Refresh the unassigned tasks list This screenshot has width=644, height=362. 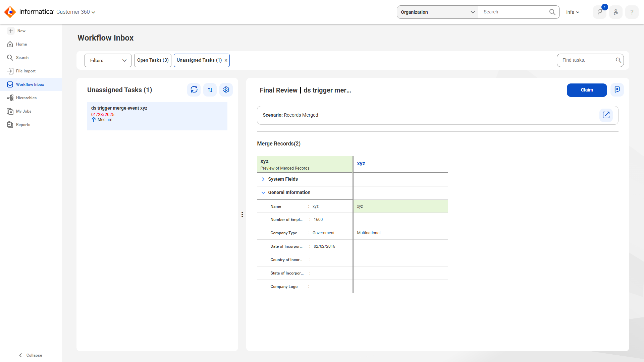coord(194,90)
